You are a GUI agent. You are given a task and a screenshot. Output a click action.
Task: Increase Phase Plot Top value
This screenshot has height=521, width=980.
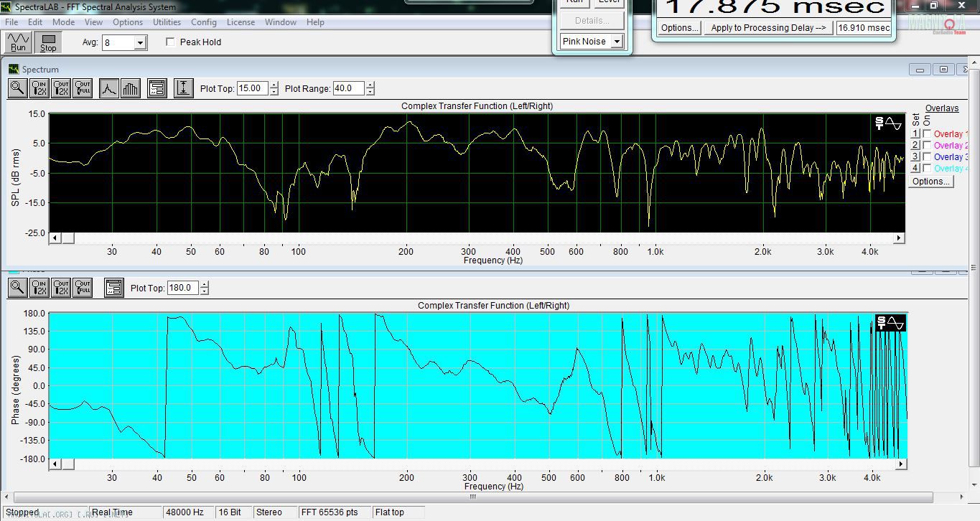tap(205, 285)
